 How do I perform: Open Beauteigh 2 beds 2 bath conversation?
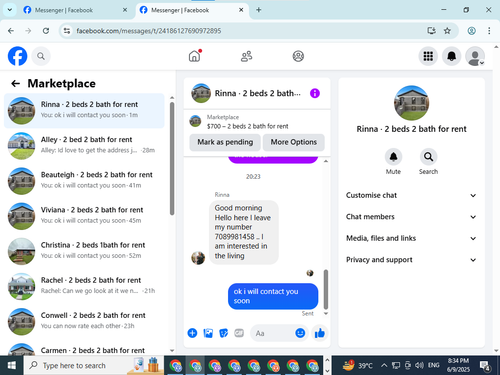[x=84, y=181]
